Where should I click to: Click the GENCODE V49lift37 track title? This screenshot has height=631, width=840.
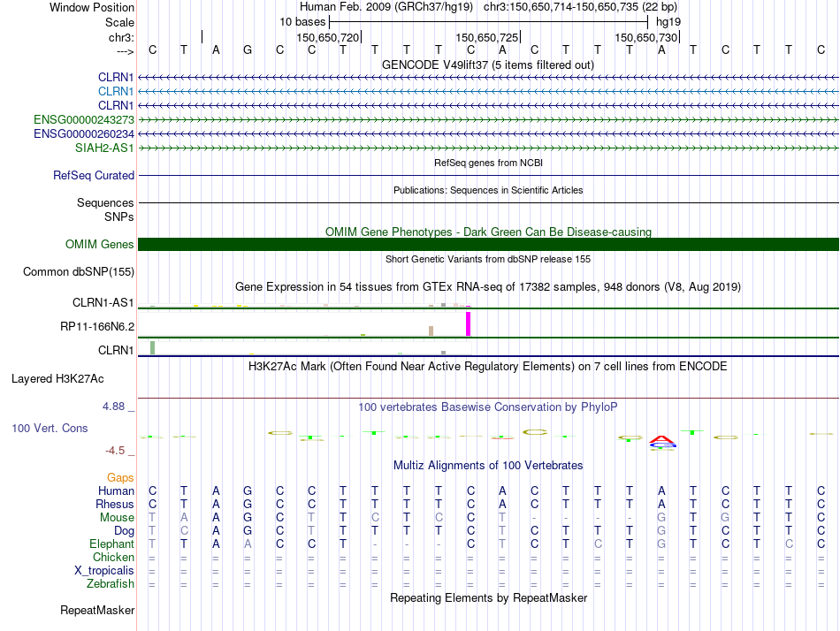click(487, 65)
